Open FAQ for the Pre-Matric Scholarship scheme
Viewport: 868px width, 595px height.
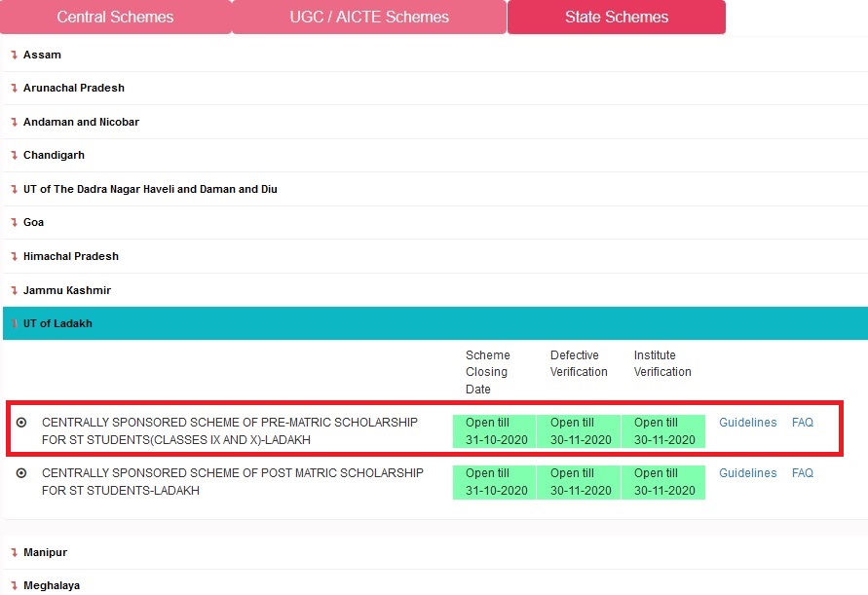point(803,423)
